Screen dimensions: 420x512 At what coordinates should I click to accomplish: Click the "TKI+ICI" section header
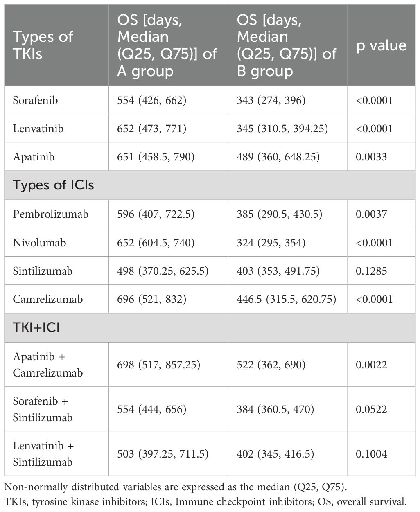36,327
